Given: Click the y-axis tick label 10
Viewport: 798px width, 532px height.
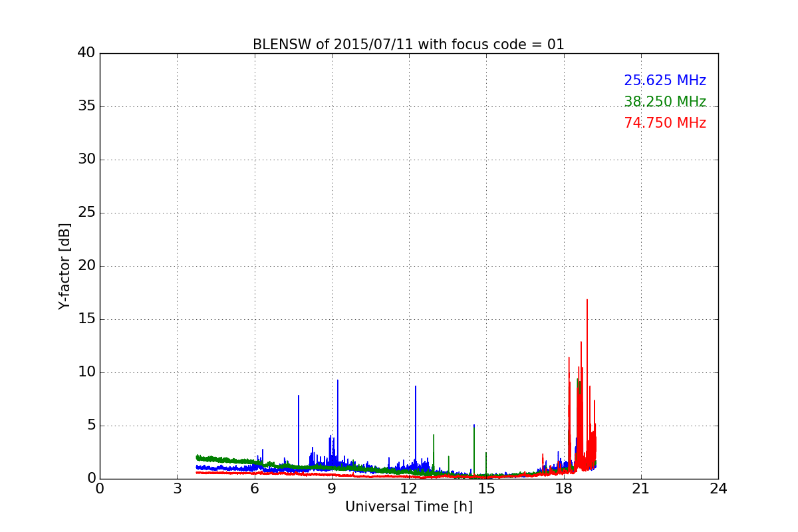Looking at the screenshot, I should [86, 372].
